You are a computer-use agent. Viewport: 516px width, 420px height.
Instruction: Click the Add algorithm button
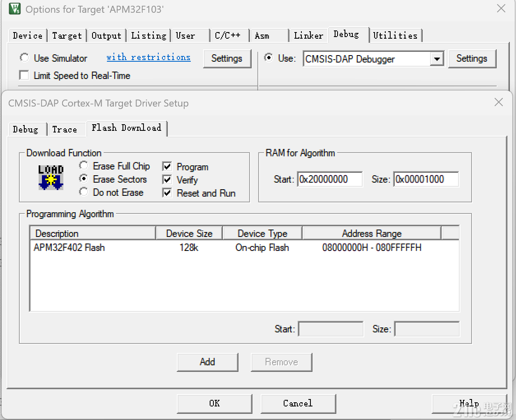(x=207, y=362)
